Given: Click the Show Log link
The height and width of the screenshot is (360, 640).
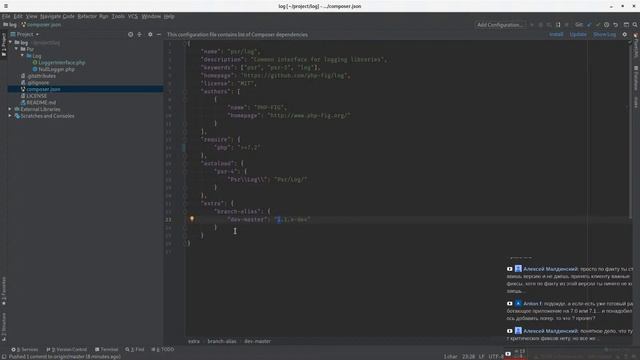Looking at the screenshot, I should click(604, 35).
